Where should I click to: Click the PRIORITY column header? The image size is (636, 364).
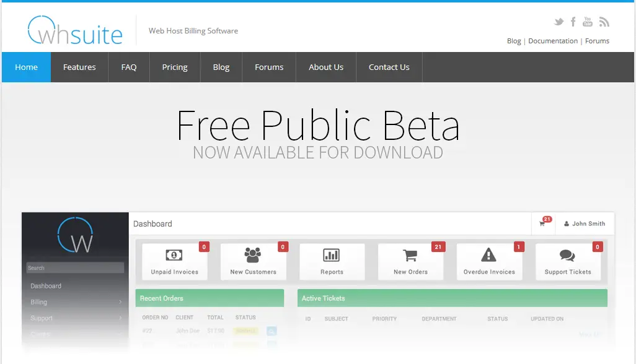(x=384, y=319)
